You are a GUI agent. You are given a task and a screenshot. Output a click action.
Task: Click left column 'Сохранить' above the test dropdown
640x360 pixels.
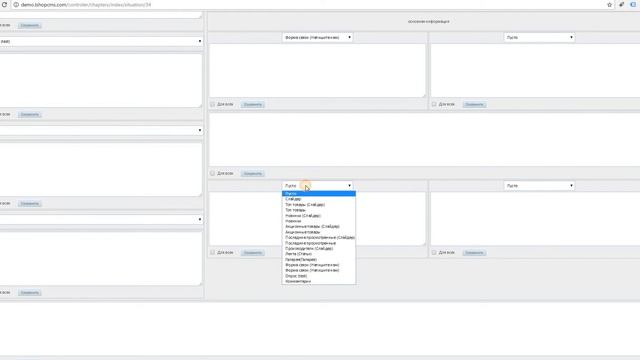(x=29, y=25)
